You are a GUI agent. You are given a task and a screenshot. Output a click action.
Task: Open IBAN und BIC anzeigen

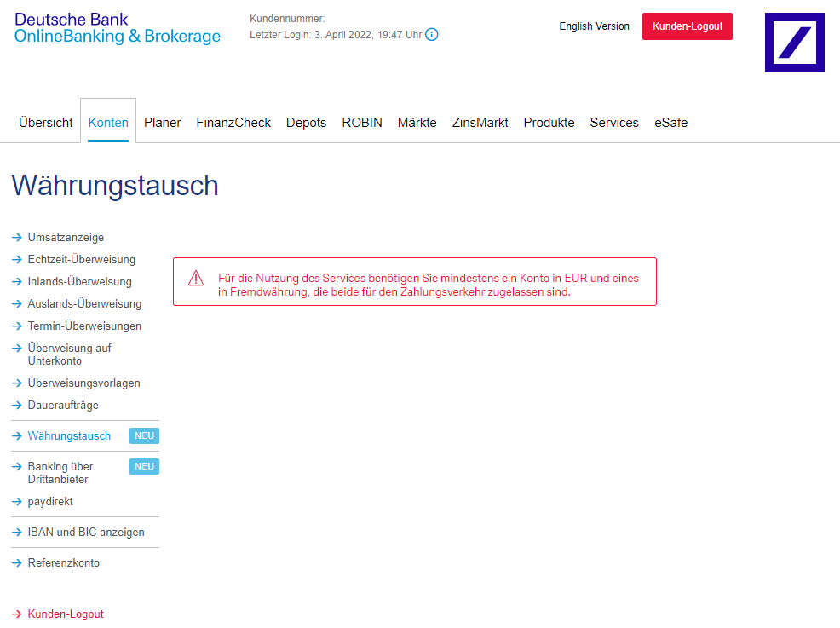(86, 532)
